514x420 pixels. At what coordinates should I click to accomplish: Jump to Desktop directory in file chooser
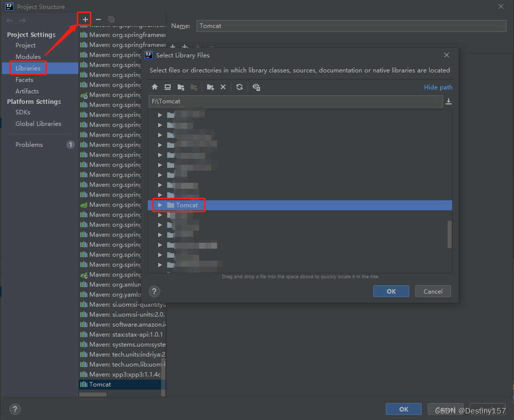pos(168,87)
